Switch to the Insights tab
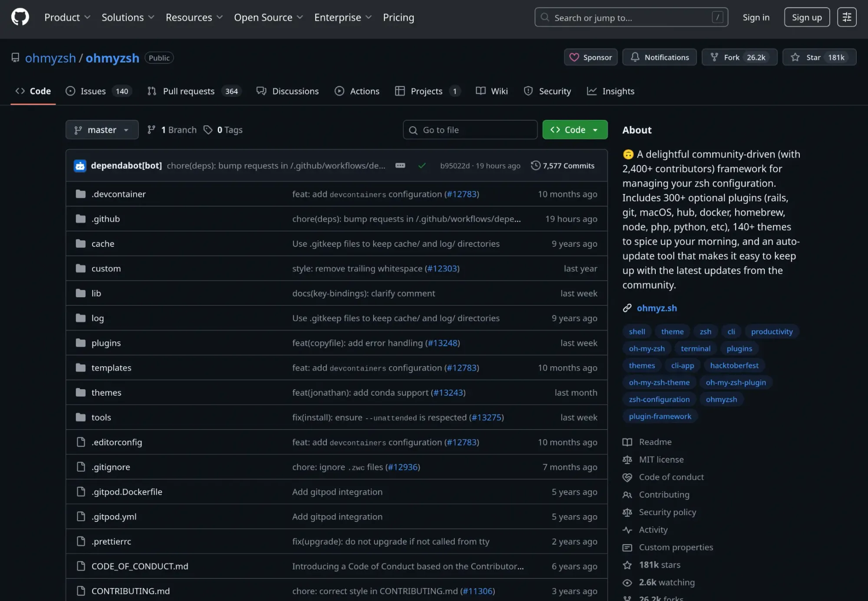This screenshot has height=601, width=868. [610, 91]
